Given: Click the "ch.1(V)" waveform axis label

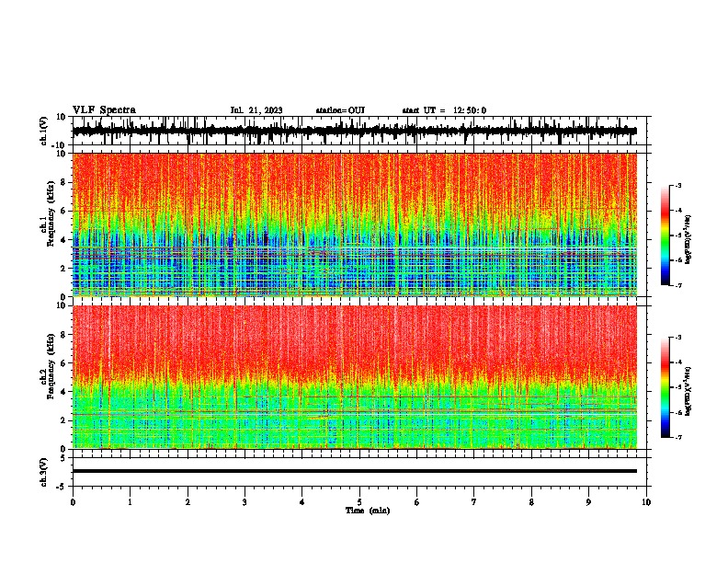Looking at the screenshot, I should 44,131.
